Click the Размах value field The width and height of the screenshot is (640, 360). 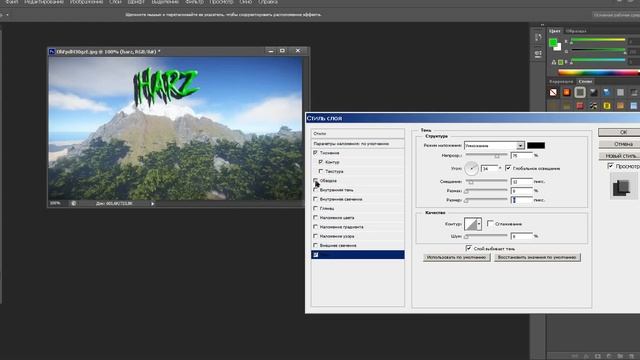click(x=522, y=191)
